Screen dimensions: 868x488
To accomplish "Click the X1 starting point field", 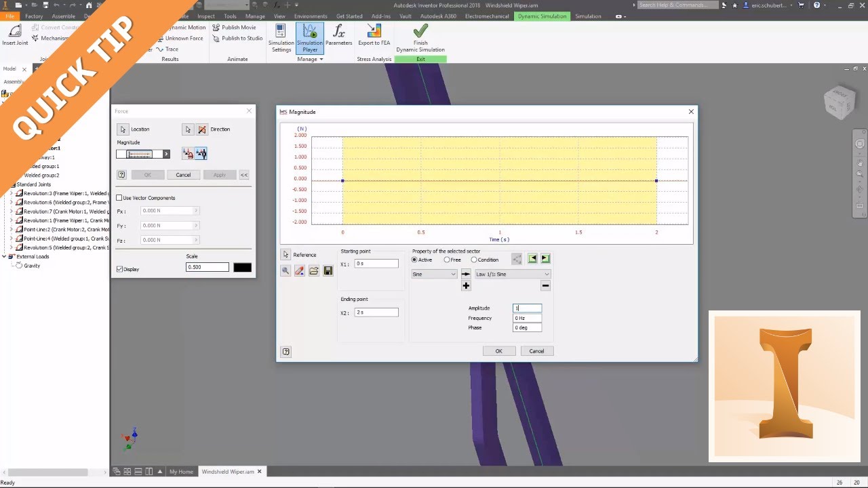I will point(376,264).
